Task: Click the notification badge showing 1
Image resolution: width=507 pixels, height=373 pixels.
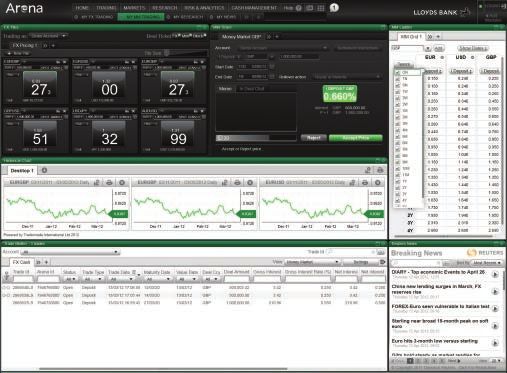Action: tap(334, 8)
